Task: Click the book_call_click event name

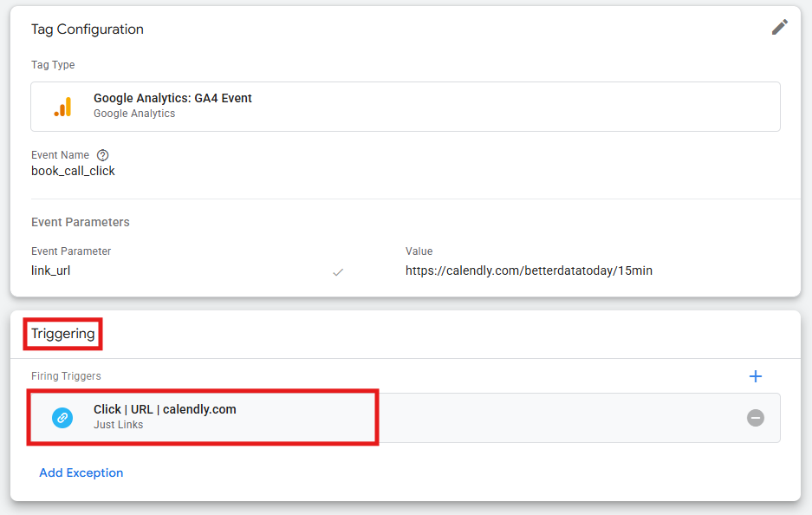Action: pos(73,171)
